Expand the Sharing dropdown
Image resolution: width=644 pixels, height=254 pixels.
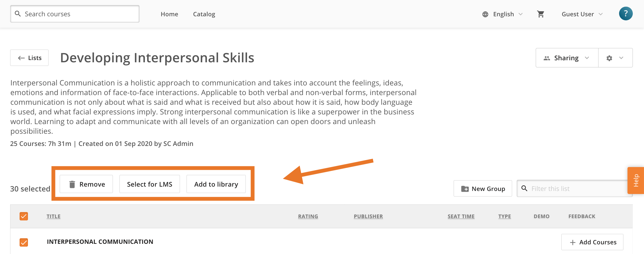click(x=567, y=58)
